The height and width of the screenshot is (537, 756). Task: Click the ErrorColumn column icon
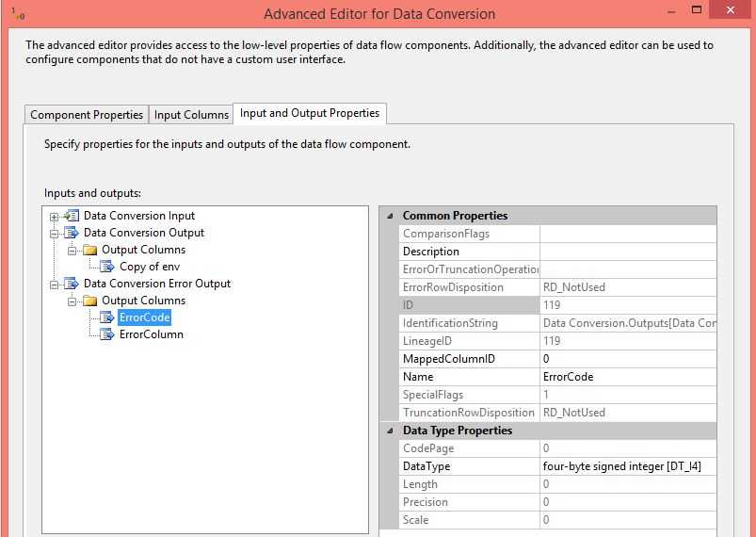(x=107, y=334)
